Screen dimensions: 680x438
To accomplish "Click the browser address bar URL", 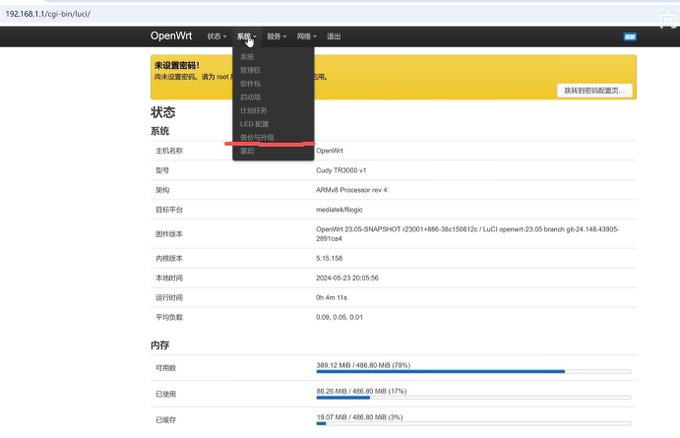I will (x=48, y=14).
